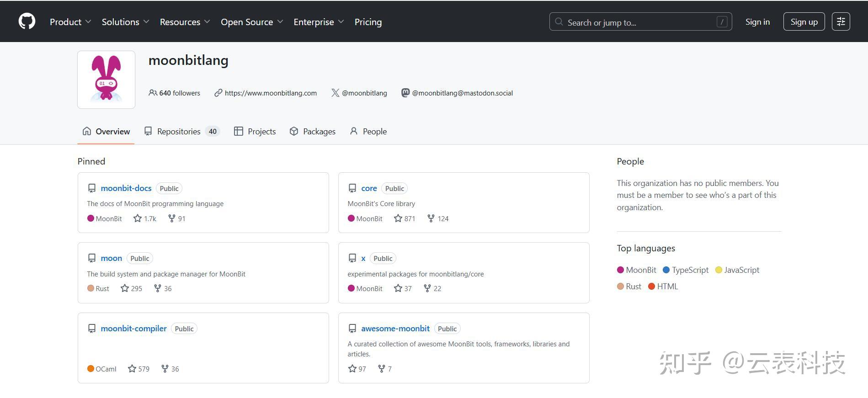Click fork icon for awesome-moonbit showing 7

(382, 369)
